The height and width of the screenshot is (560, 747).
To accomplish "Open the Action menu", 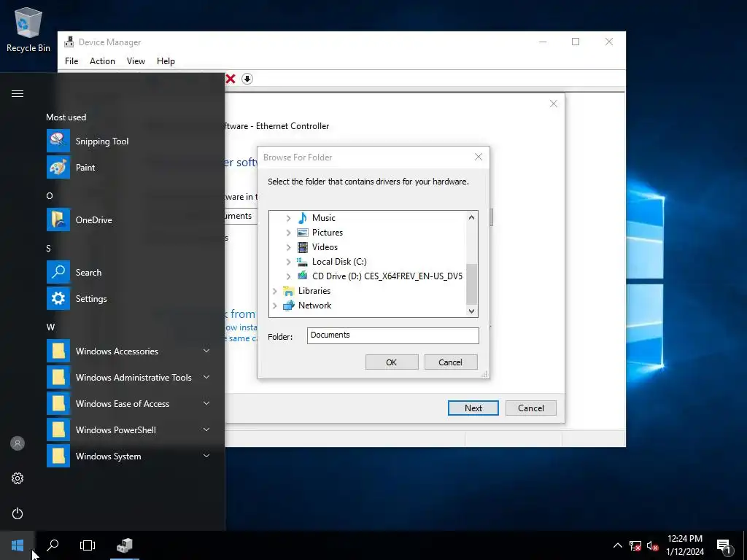I will pyautogui.click(x=102, y=61).
